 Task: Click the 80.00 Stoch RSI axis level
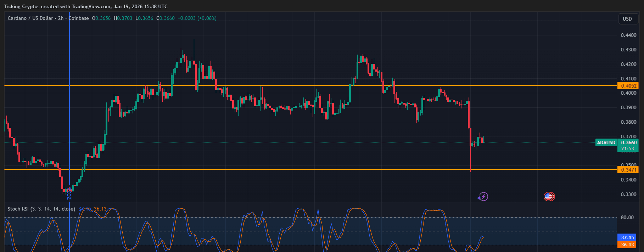pos(627,217)
